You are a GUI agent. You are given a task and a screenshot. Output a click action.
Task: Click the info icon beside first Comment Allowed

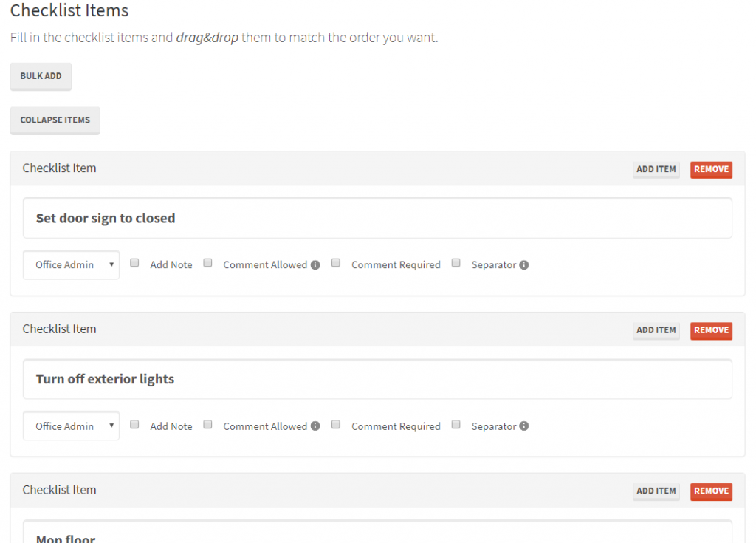tap(315, 265)
